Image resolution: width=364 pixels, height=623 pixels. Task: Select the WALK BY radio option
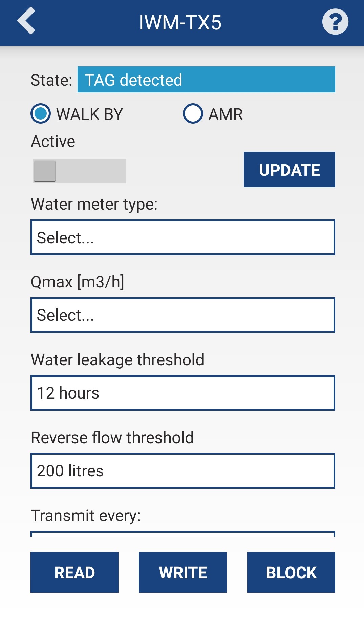pos(41,114)
